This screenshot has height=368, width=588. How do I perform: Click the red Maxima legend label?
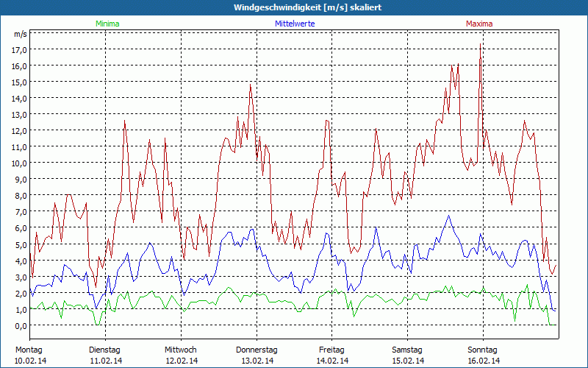click(x=479, y=24)
